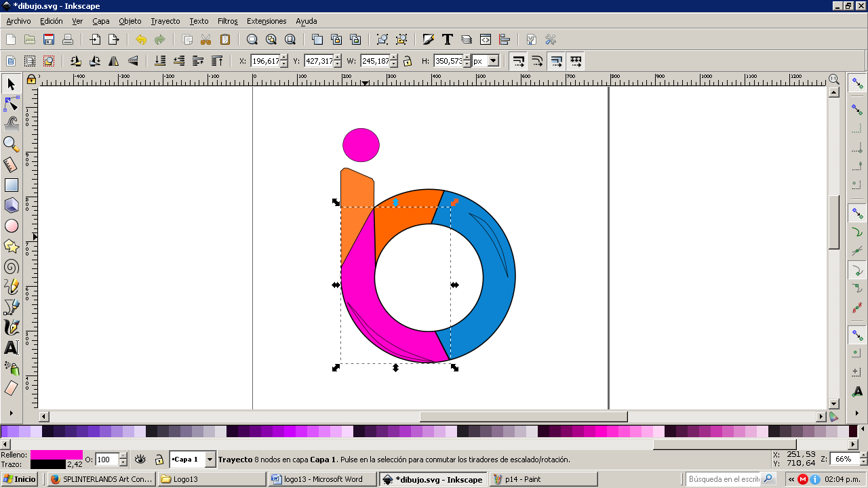Toggle the width-height ratio lock
Image resolution: width=868 pixels, height=488 pixels.
pos(407,61)
